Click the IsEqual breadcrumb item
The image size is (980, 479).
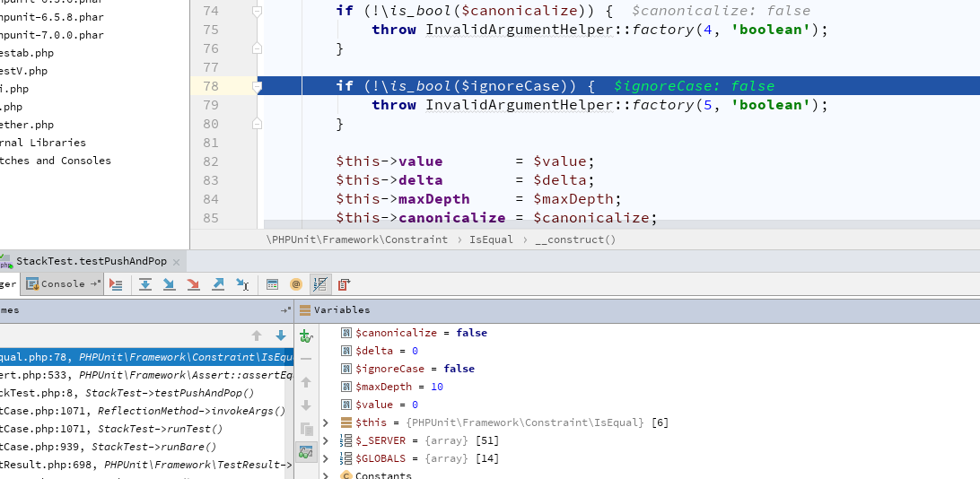click(x=491, y=239)
